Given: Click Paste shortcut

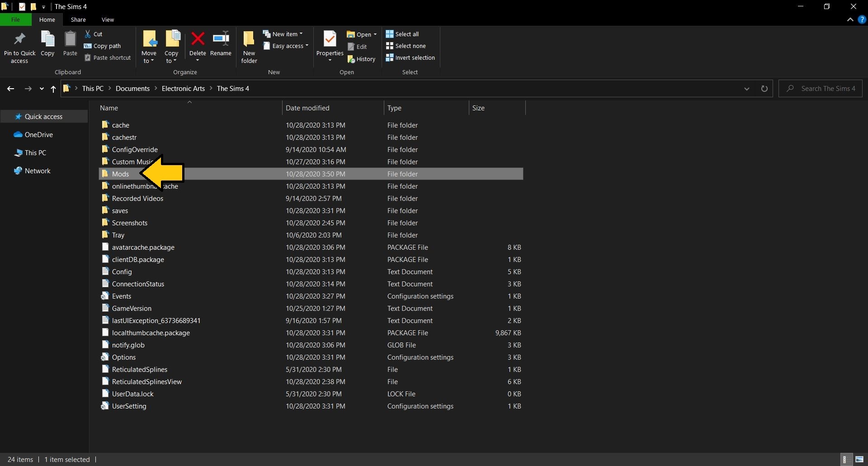Looking at the screenshot, I should point(108,57).
